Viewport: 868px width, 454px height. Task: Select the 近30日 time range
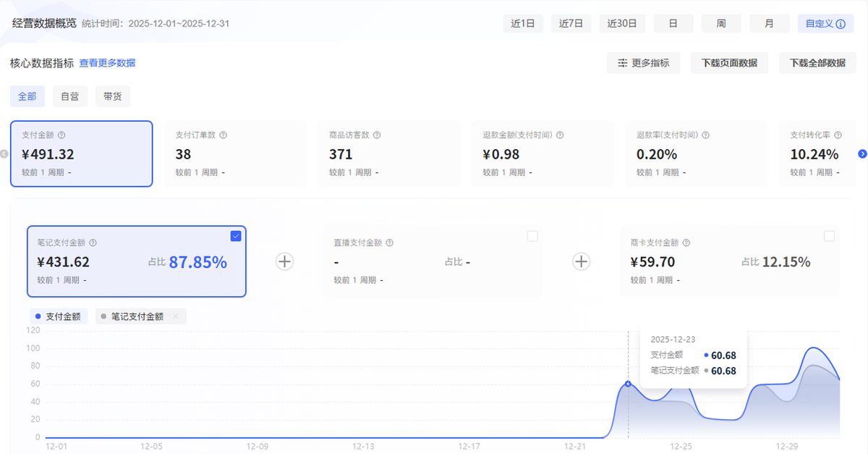622,23
